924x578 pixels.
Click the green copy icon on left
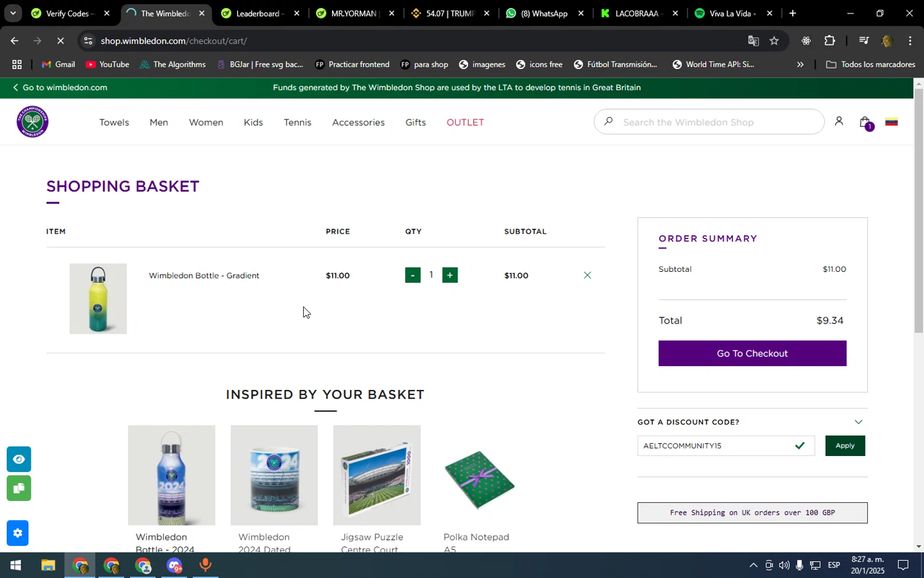[x=18, y=488]
